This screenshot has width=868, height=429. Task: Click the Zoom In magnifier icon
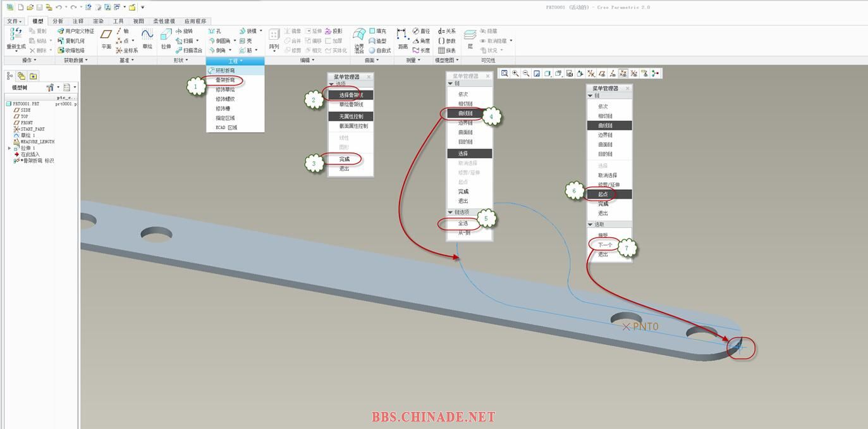(515, 73)
